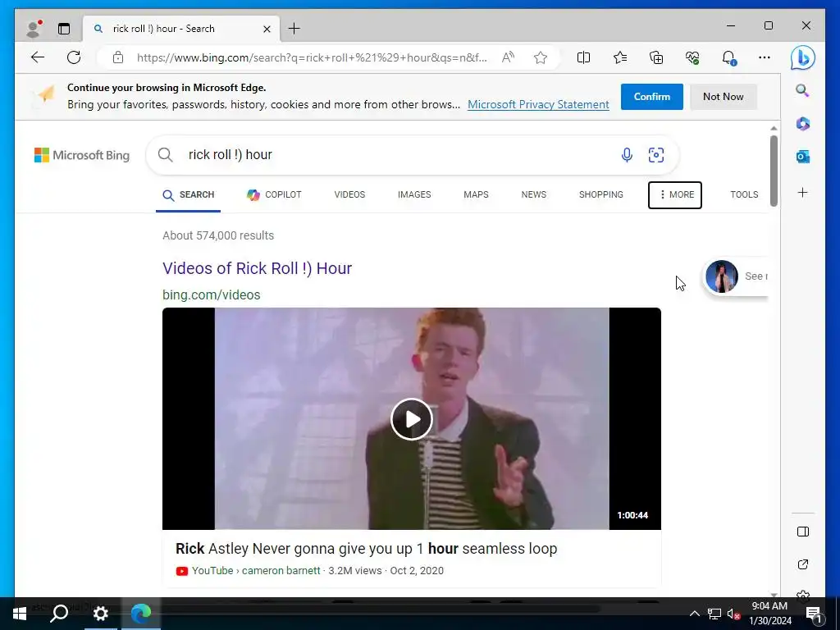Open sidebar search icon

pyautogui.click(x=802, y=90)
